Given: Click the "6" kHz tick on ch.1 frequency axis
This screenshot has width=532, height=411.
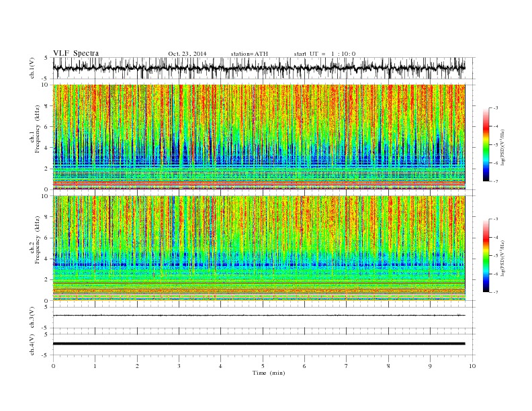Looking at the screenshot, I should [47, 127].
